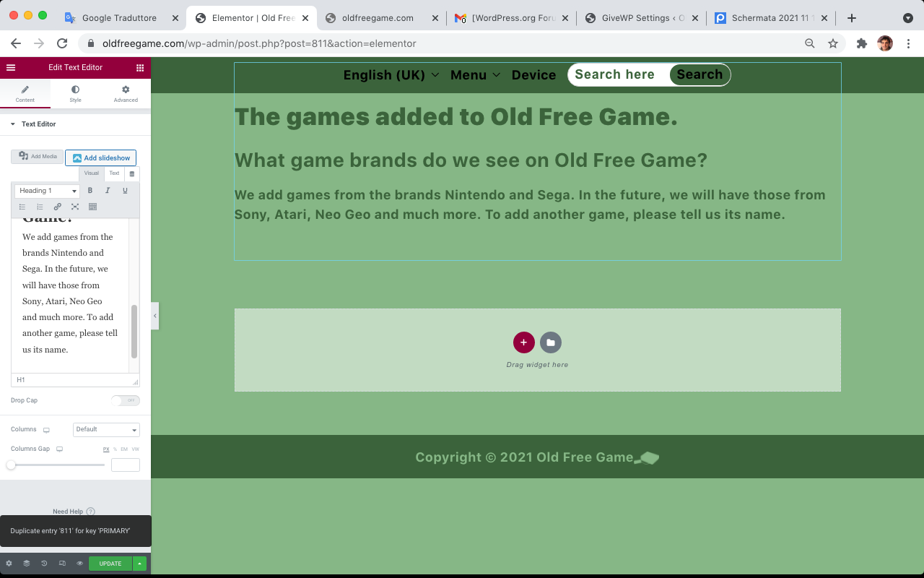
Task: Open Columns Gap responsive device icon
Action: click(x=60, y=449)
